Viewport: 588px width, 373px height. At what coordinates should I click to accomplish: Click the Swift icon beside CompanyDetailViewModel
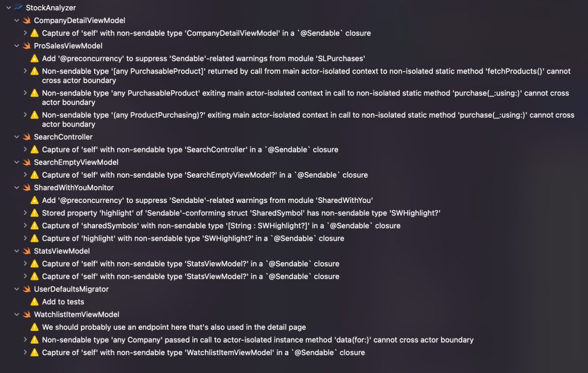tap(26, 21)
